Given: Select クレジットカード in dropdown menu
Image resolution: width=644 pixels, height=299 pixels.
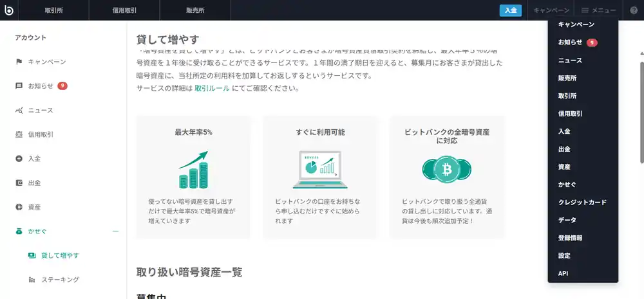Looking at the screenshot, I should [582, 202].
